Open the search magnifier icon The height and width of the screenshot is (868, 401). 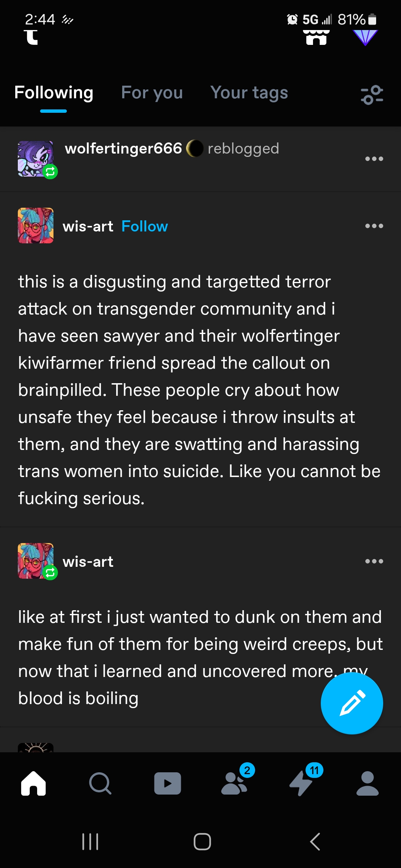100,783
